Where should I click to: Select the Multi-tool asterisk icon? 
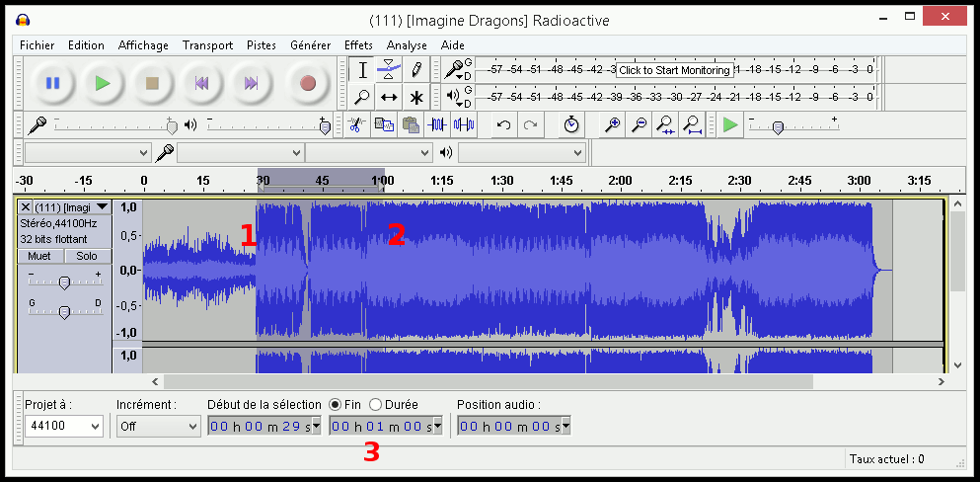click(x=415, y=97)
